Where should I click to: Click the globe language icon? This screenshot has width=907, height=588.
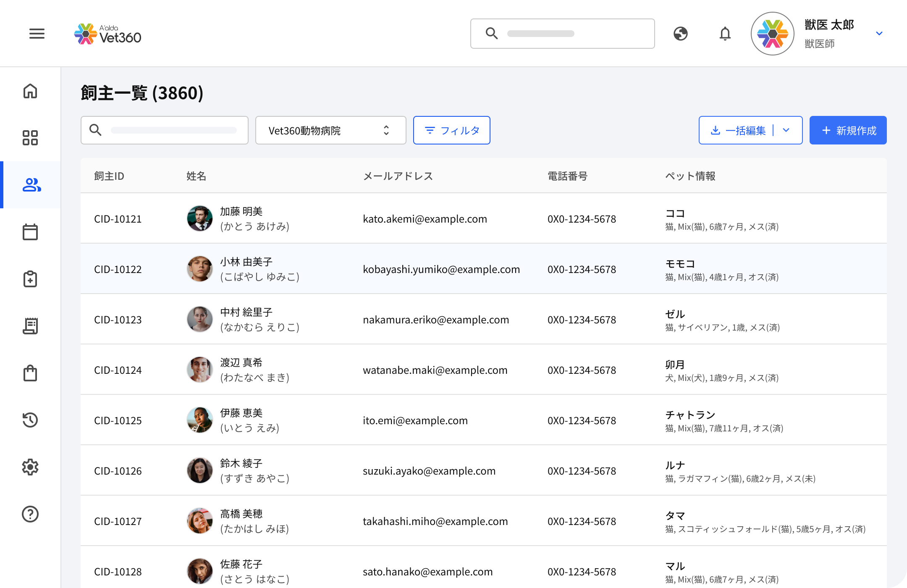pos(680,34)
